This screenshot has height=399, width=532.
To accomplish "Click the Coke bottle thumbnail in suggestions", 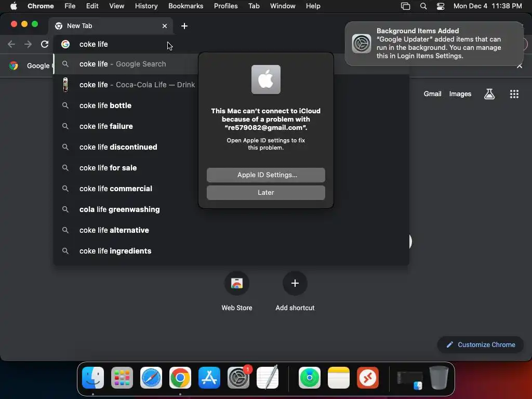I will coord(65,85).
